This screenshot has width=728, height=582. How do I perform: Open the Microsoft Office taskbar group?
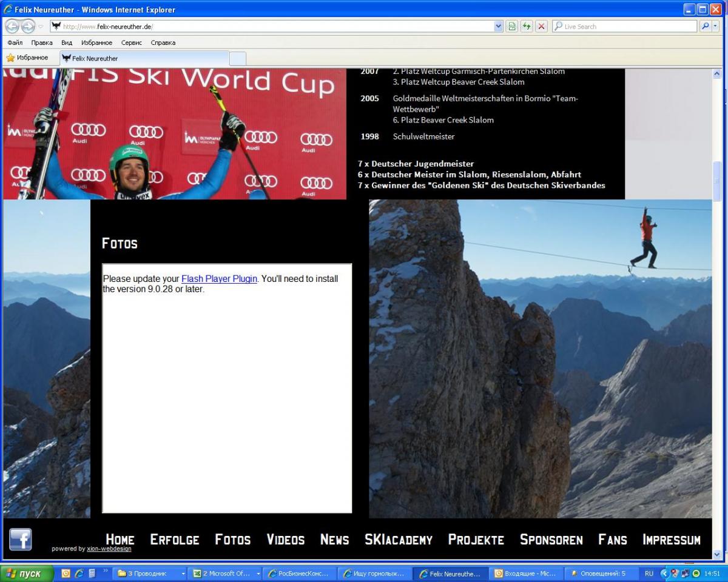click(226, 573)
